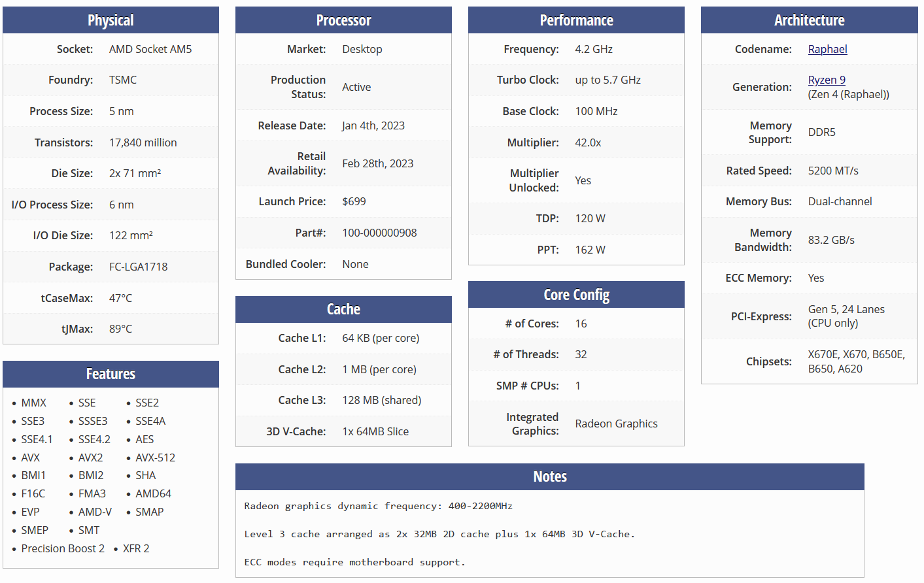Click the "AES" feature entry
924x583 pixels.
point(145,439)
